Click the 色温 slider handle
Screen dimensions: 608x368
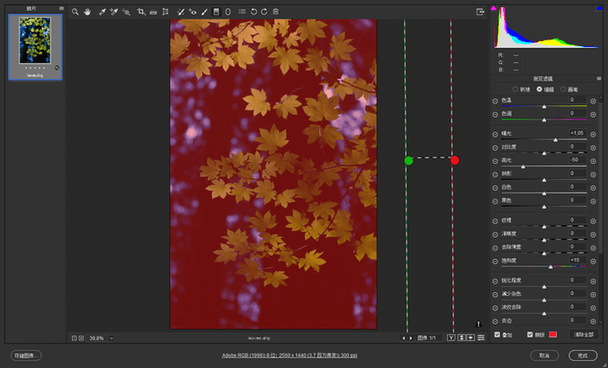point(544,107)
